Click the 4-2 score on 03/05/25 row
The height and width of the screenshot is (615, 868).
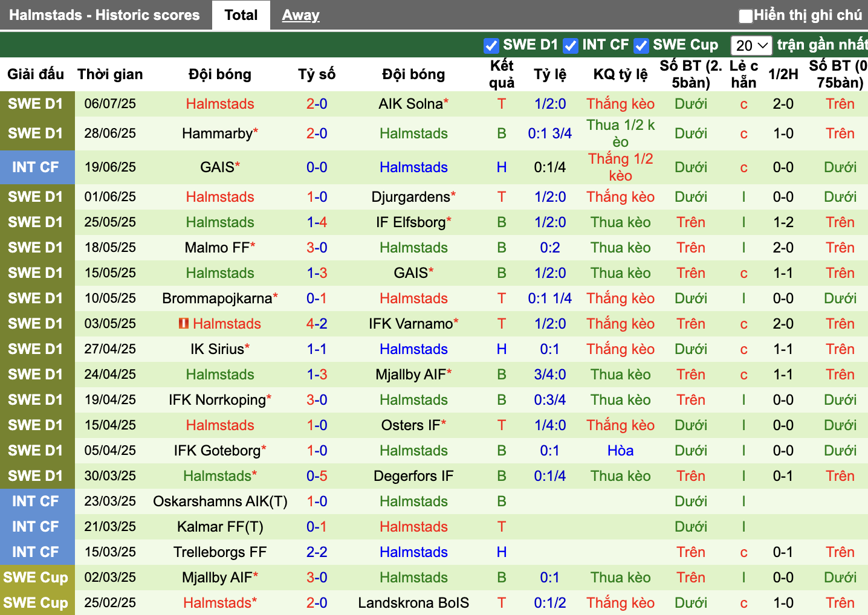(x=317, y=324)
